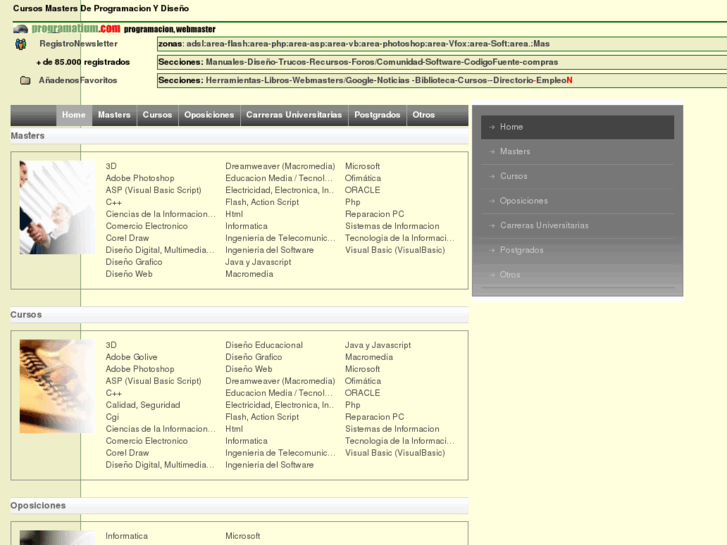The width and height of the screenshot is (727, 545).
Task: Click the Masters section handshake thumbnail
Action: click(57, 207)
